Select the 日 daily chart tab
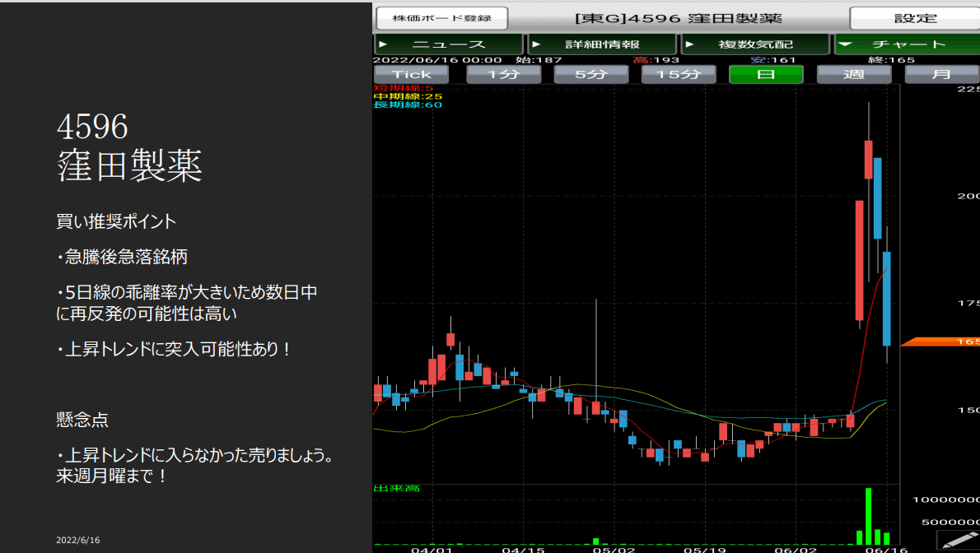Image resolution: width=980 pixels, height=553 pixels. tap(766, 74)
